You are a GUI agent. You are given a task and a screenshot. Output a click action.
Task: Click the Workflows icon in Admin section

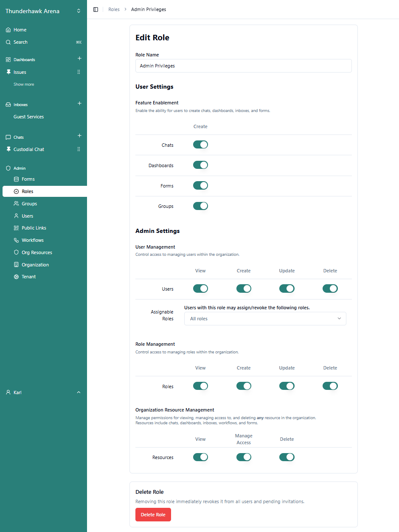(17, 240)
